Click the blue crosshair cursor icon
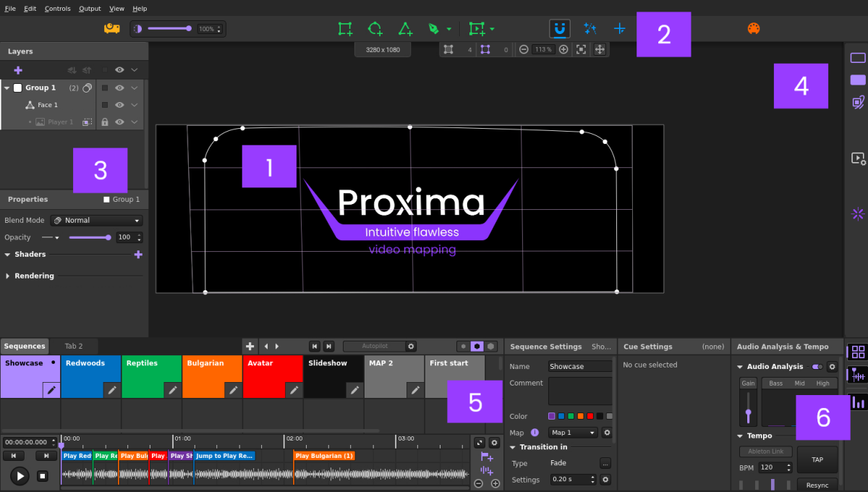 (x=619, y=28)
